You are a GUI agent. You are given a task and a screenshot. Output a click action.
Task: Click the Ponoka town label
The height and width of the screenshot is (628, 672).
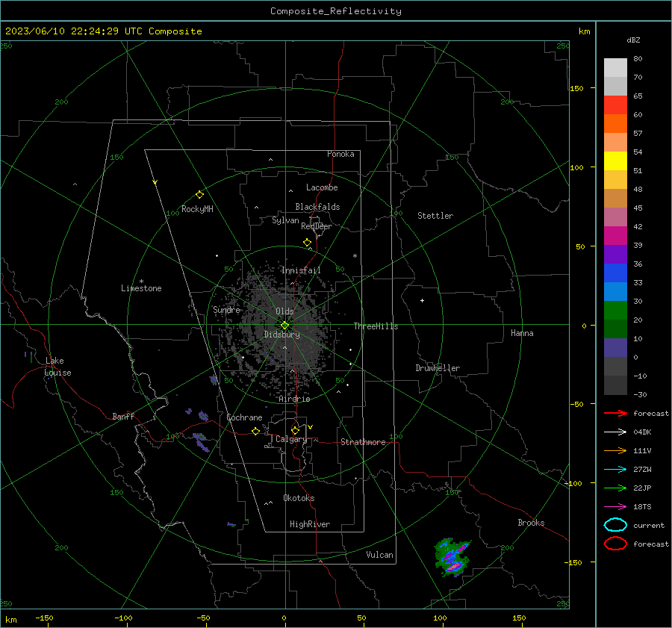[340, 154]
